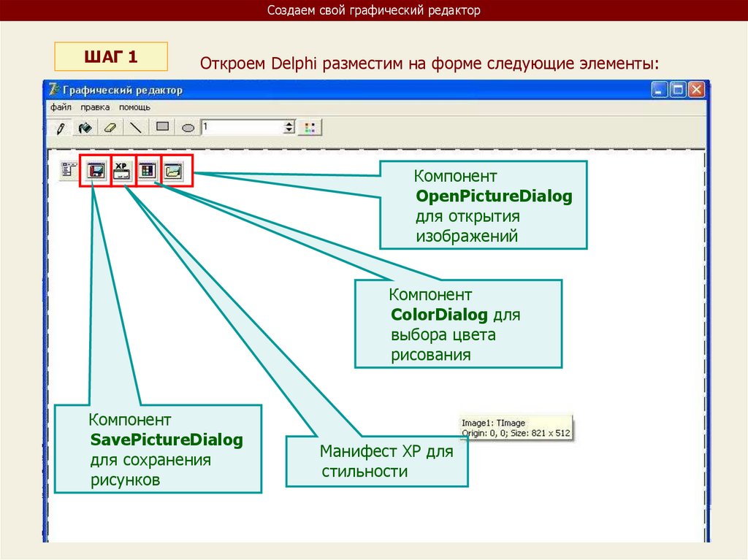Select the OpenPictureDialog component icon
Image resolution: width=748 pixels, height=560 pixels.
173,170
